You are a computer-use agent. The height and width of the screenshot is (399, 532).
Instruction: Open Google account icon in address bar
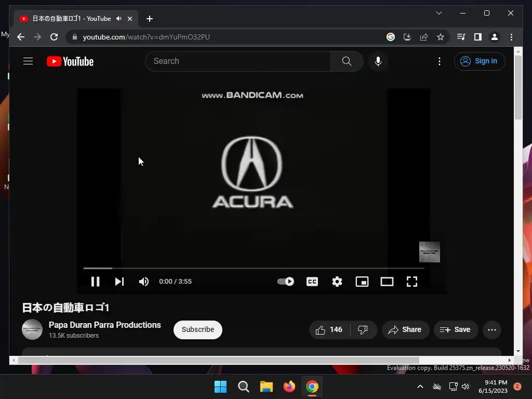pos(391,37)
